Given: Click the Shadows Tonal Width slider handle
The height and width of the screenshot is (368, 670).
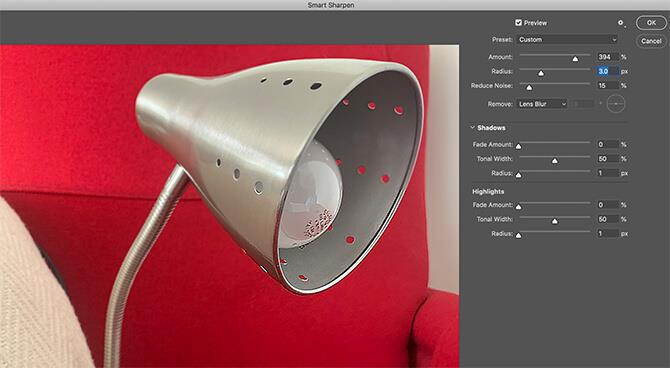Looking at the screenshot, I should (555, 161).
